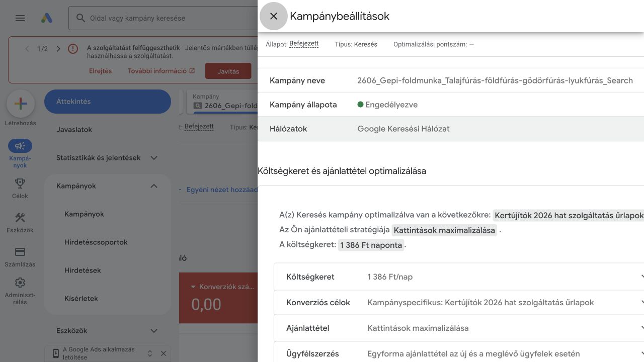This screenshot has height=362, width=644.
Task: Click the Típus: Keresés text
Action: pyautogui.click(x=356, y=44)
